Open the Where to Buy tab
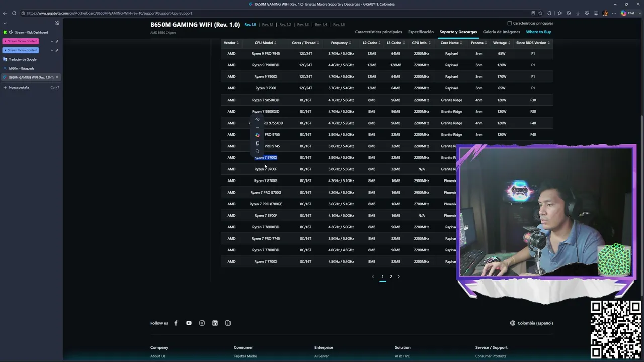644x362 pixels. 538,32
